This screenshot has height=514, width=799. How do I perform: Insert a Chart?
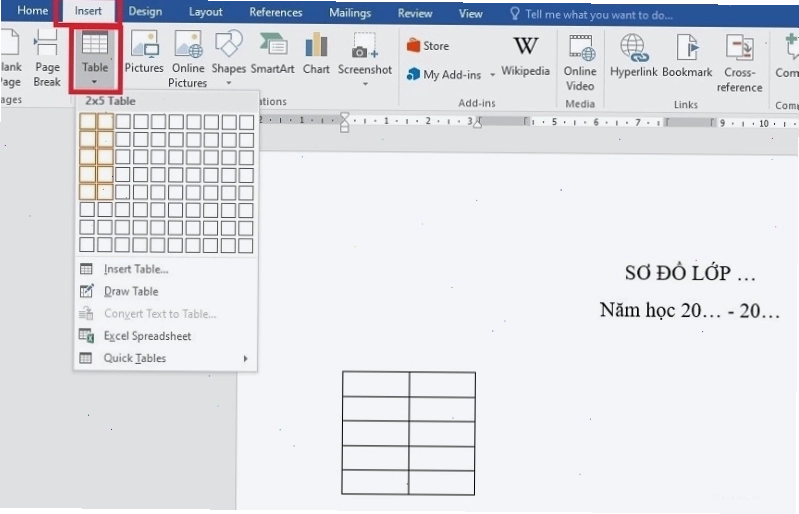click(x=316, y=53)
